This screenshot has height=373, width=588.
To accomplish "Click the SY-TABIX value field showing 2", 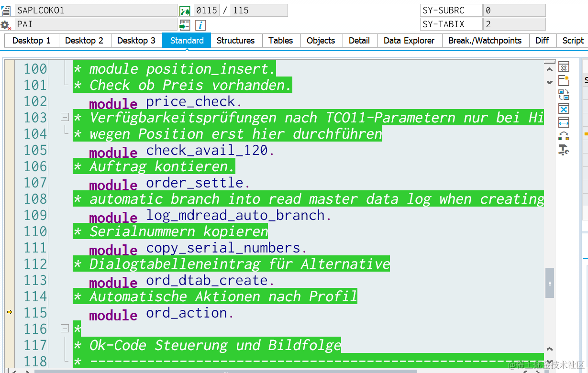I will [514, 24].
